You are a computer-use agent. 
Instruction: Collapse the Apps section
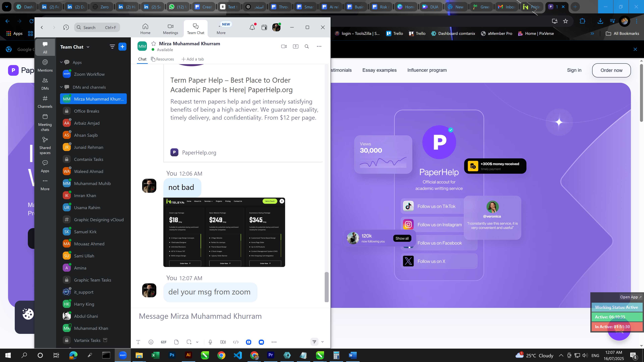click(61, 62)
